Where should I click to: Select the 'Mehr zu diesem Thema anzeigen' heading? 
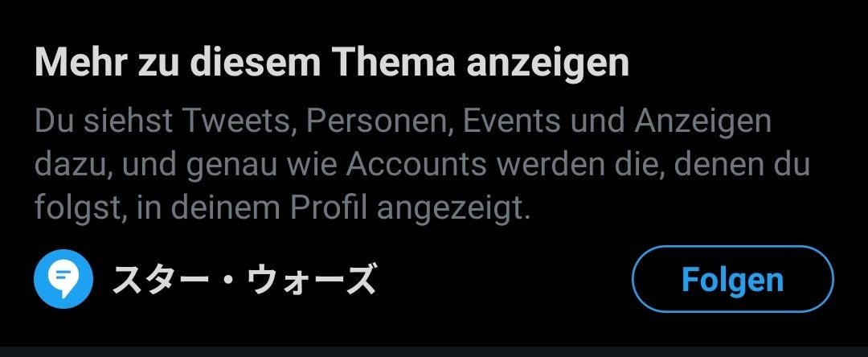coord(332,63)
